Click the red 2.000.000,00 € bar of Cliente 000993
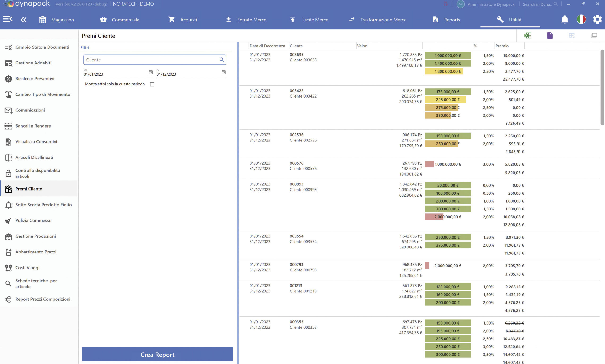 click(434, 217)
